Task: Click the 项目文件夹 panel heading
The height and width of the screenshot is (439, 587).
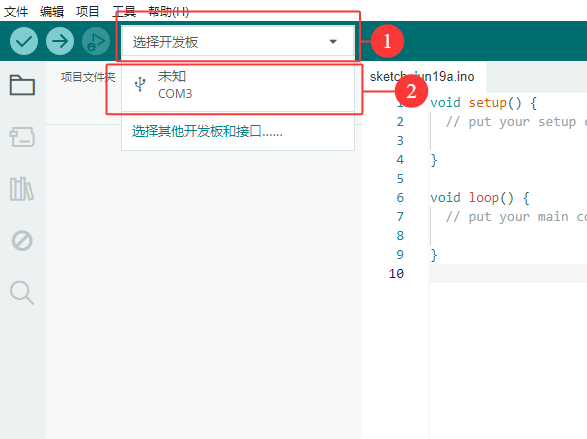Action: coord(88,77)
